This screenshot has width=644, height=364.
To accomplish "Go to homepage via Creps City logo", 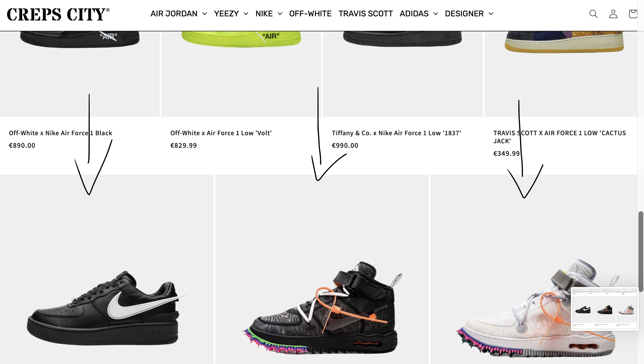I will click(58, 14).
